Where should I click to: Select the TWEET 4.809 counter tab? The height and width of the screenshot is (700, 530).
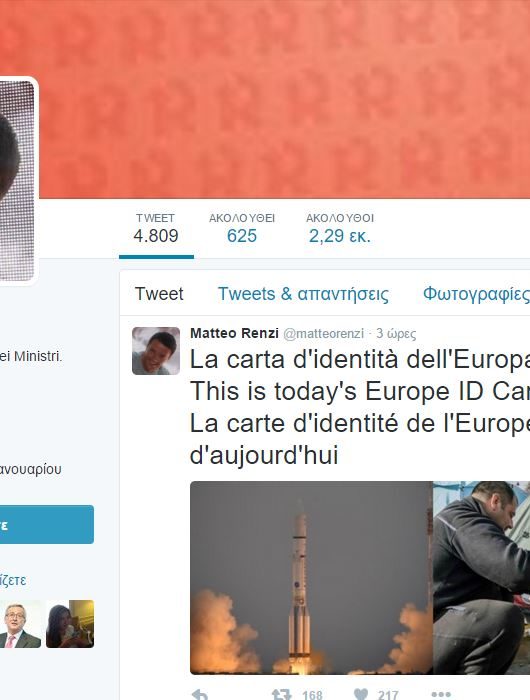[156, 229]
